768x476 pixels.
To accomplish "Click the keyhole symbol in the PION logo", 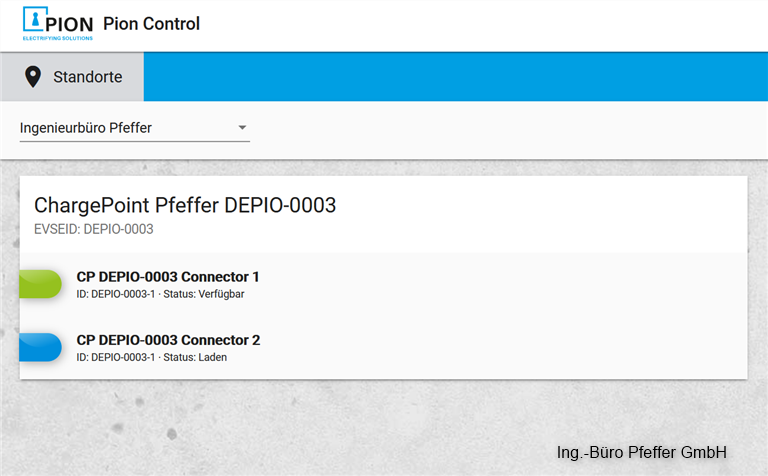I will [36, 21].
